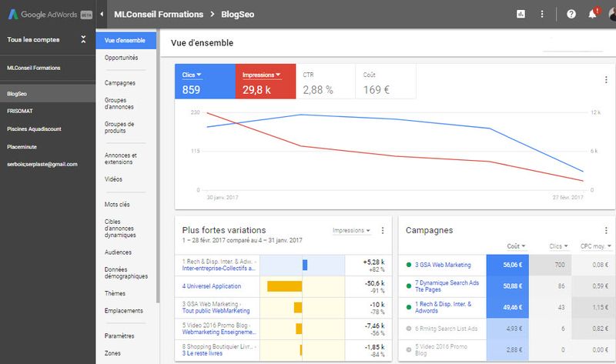Go to Campagnes in the navigation menu
Image resolution: width=616 pixels, height=364 pixels.
[x=120, y=83]
